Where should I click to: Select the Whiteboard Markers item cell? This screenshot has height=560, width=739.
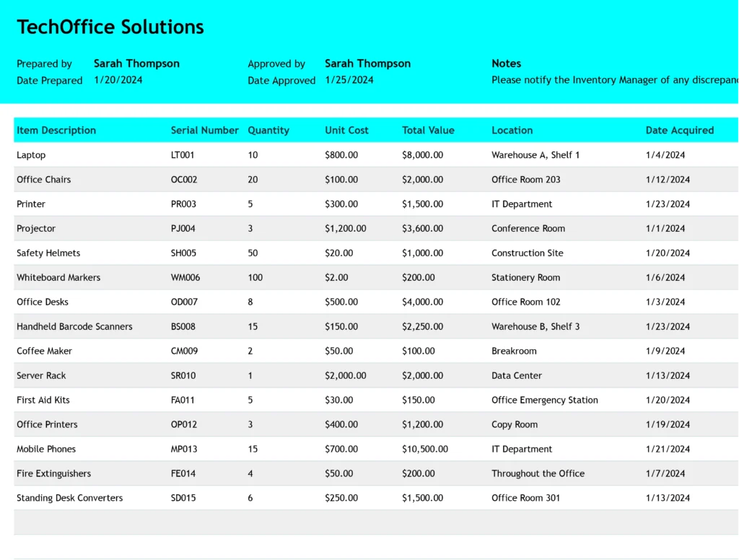tap(58, 278)
